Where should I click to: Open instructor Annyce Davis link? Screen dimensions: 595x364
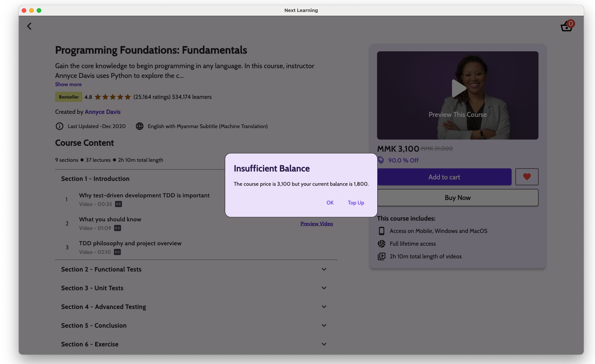(103, 112)
